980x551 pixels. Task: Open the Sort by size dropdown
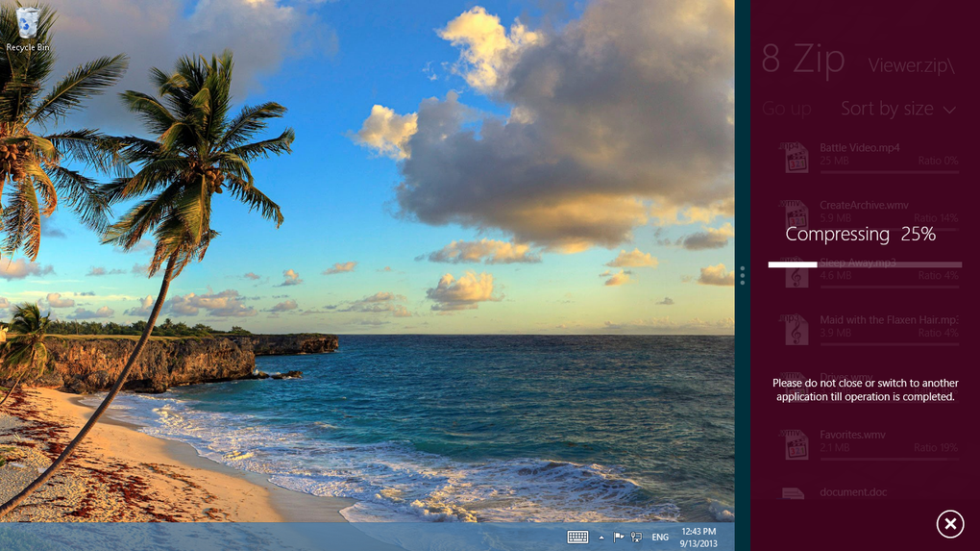(x=897, y=109)
